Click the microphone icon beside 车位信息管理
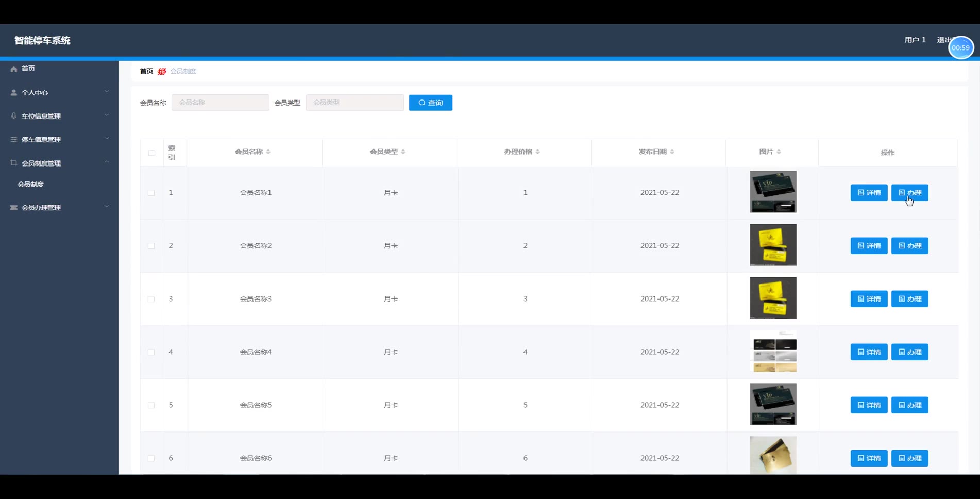 click(14, 116)
